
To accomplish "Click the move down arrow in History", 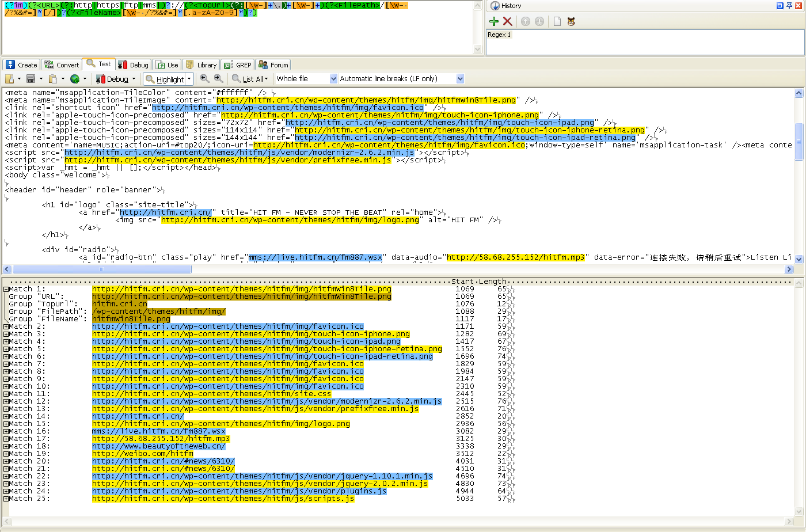I will point(539,21).
